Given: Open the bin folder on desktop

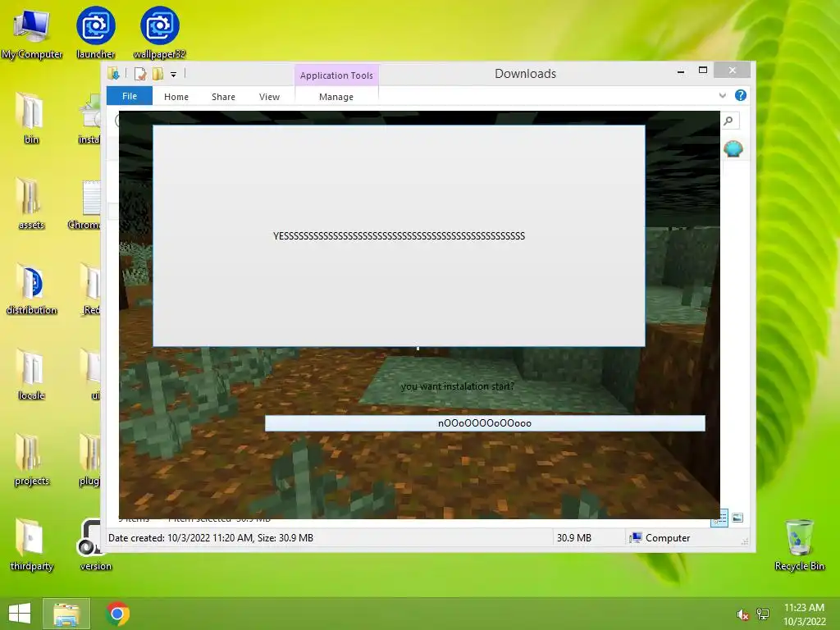Looking at the screenshot, I should click(x=31, y=118).
